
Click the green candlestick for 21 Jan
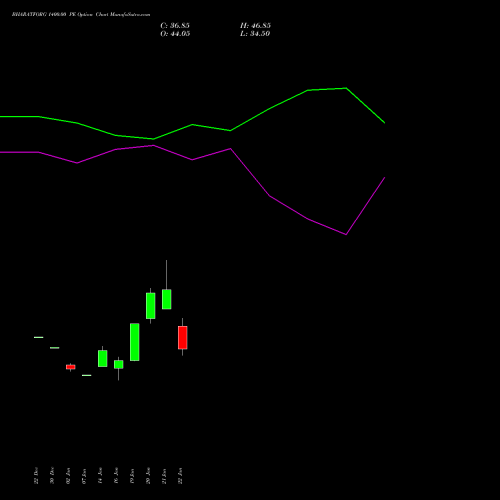click(x=167, y=299)
